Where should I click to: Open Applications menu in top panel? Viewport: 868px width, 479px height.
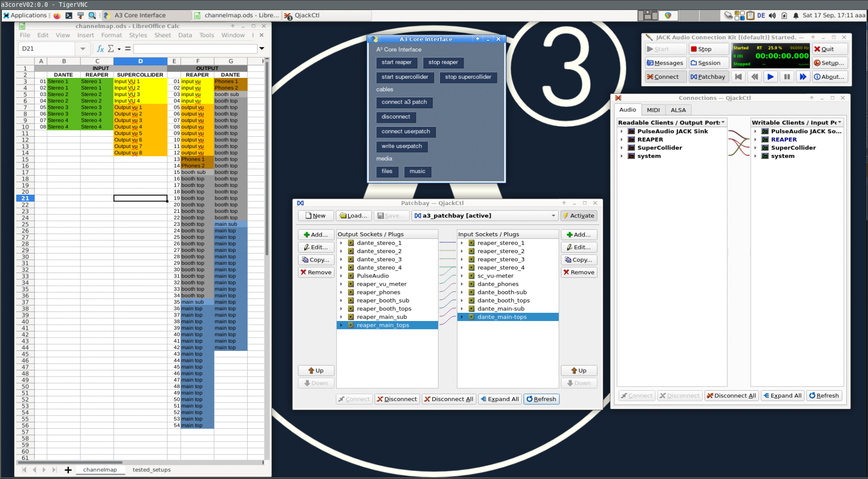point(25,15)
